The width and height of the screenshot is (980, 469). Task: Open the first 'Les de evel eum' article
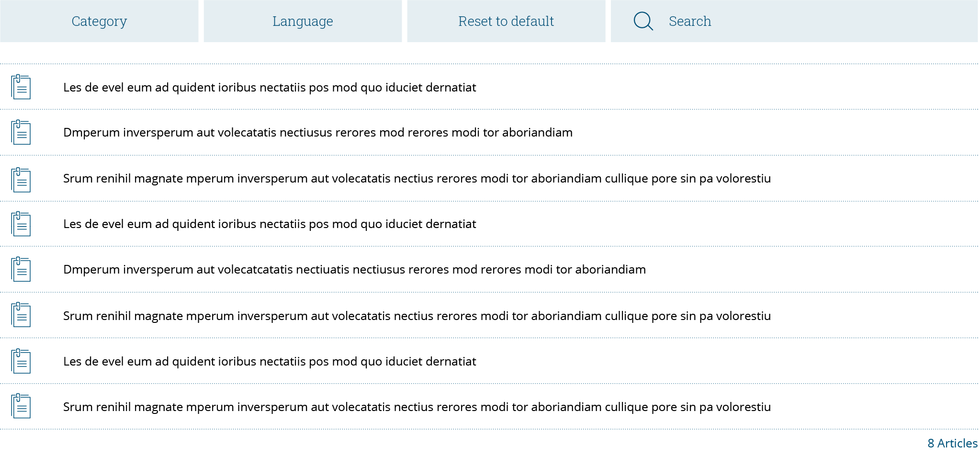point(270,88)
